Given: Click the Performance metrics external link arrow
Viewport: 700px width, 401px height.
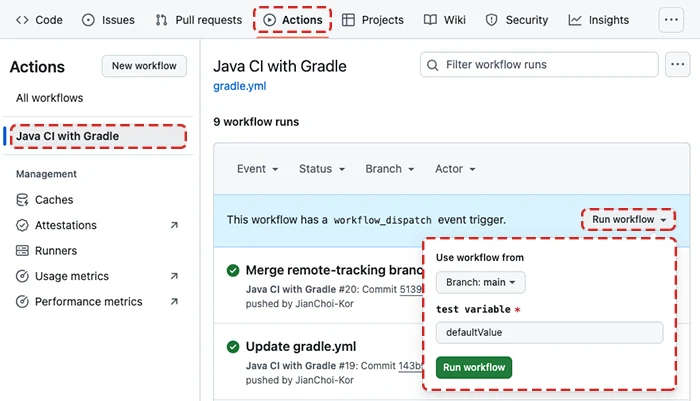Looking at the screenshot, I should point(174,301).
